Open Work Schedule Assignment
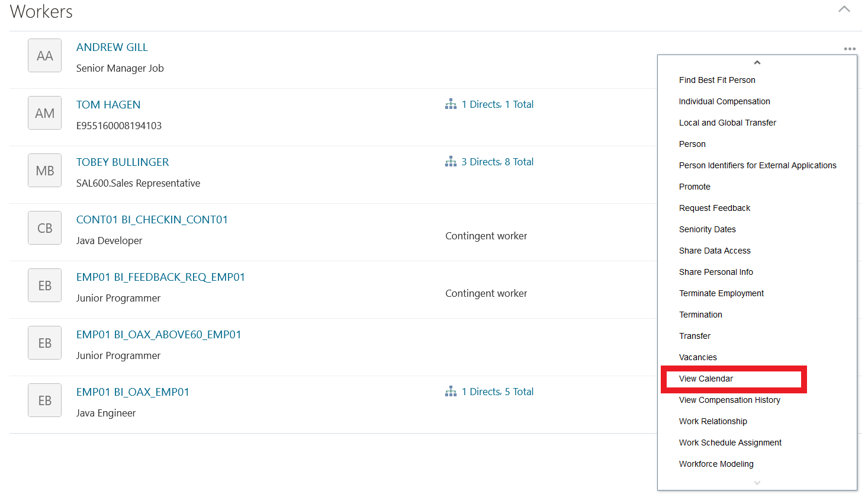The width and height of the screenshot is (868, 500). click(x=730, y=443)
